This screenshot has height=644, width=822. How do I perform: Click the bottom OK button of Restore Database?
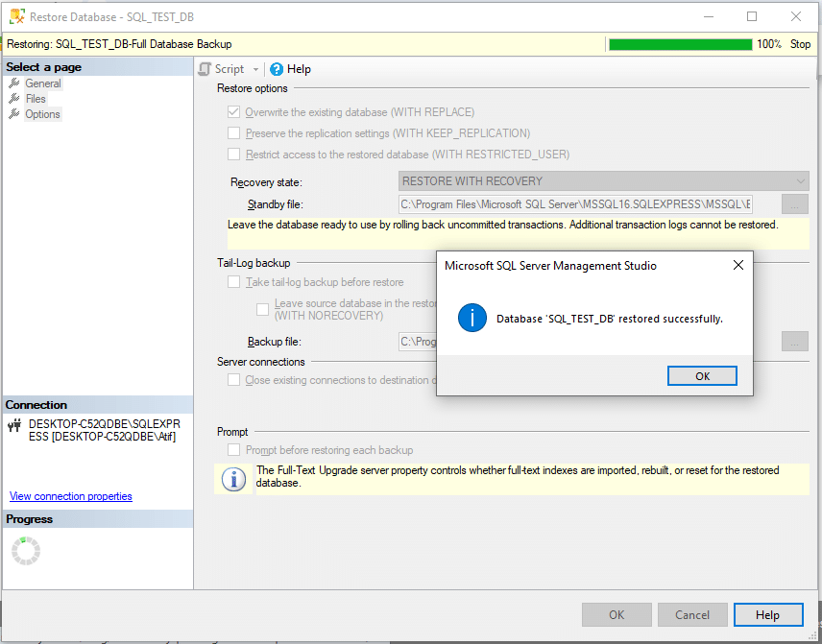(616, 614)
